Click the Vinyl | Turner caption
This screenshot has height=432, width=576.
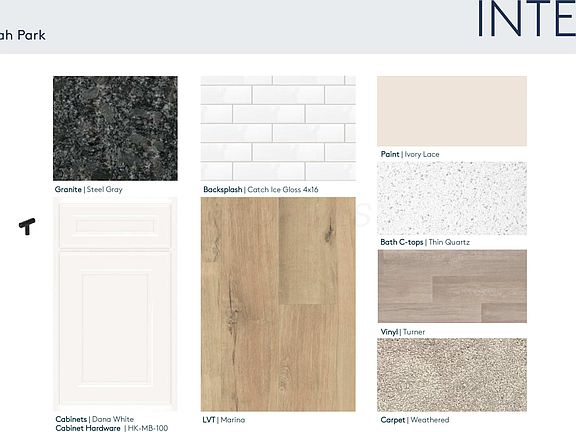pyautogui.click(x=403, y=332)
